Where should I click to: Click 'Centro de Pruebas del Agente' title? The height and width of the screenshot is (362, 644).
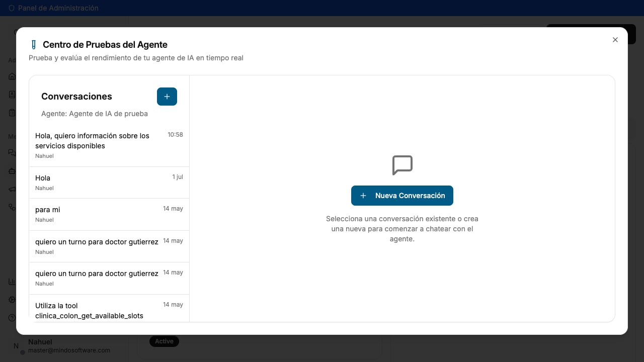(105, 45)
